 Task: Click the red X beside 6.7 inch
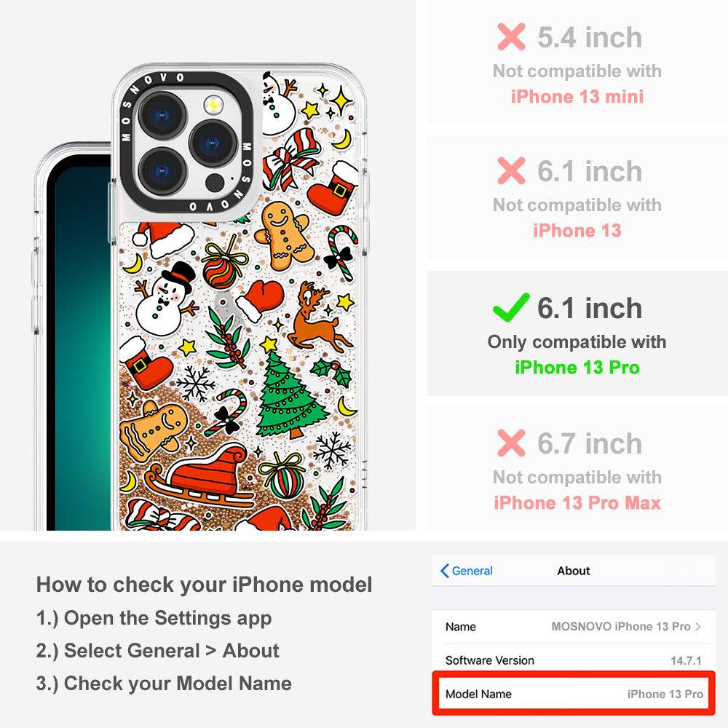511,443
